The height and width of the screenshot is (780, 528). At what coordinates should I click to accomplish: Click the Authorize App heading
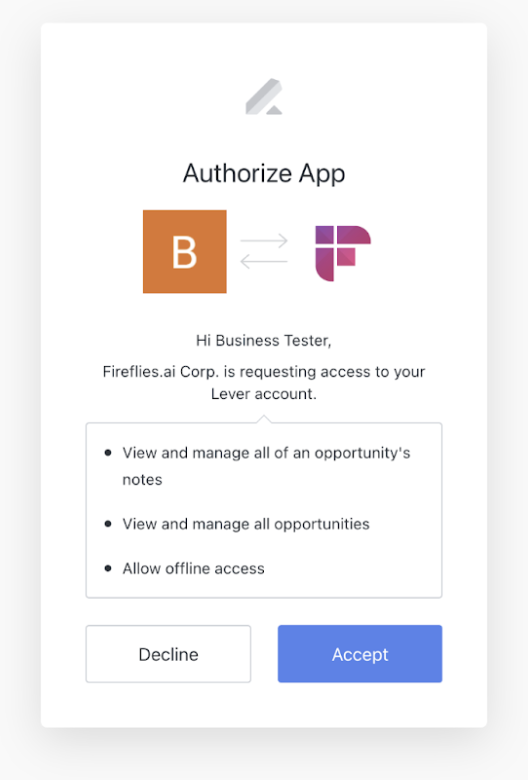pos(264,174)
